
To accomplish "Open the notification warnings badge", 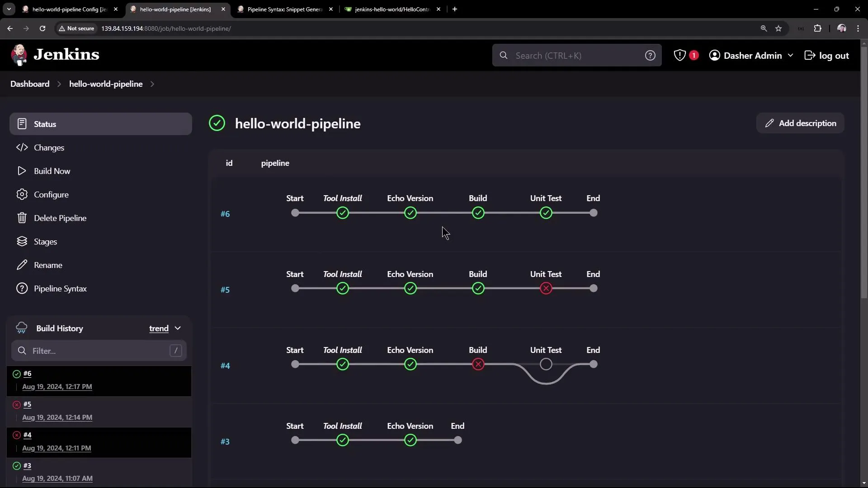I will point(685,55).
